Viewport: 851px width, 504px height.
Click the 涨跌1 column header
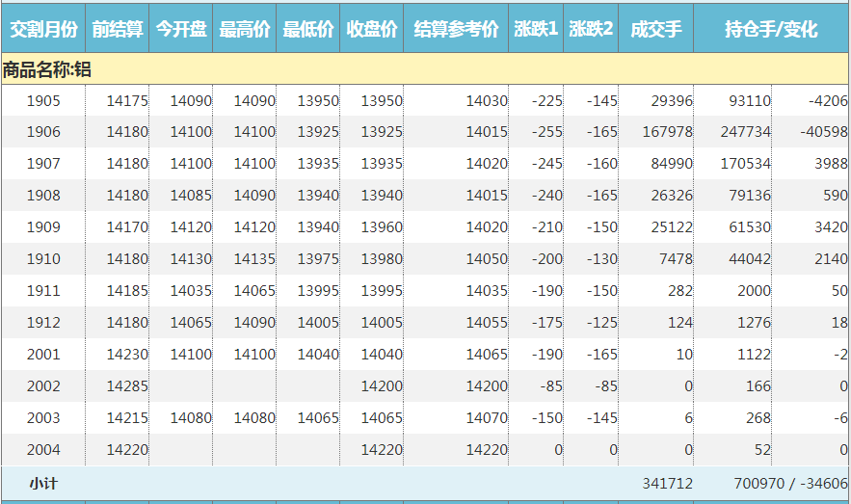[x=536, y=30]
